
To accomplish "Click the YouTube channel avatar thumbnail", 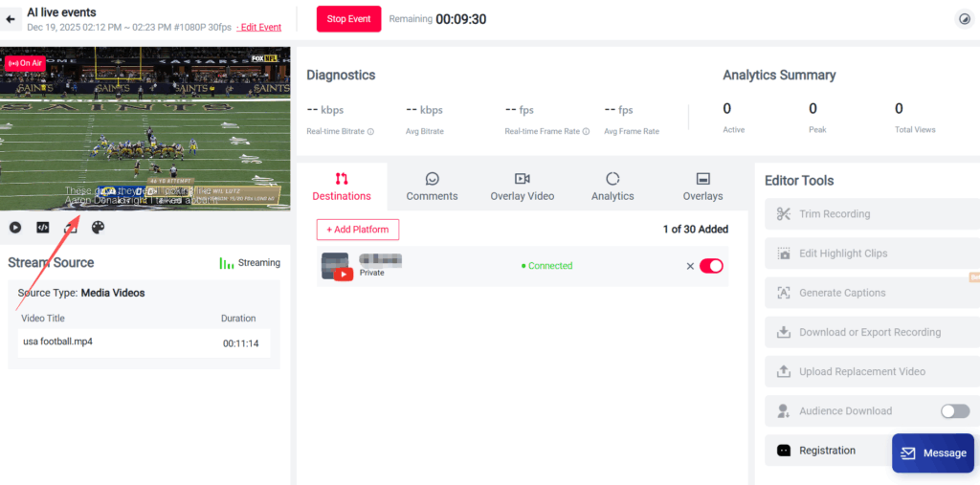I will tap(336, 266).
